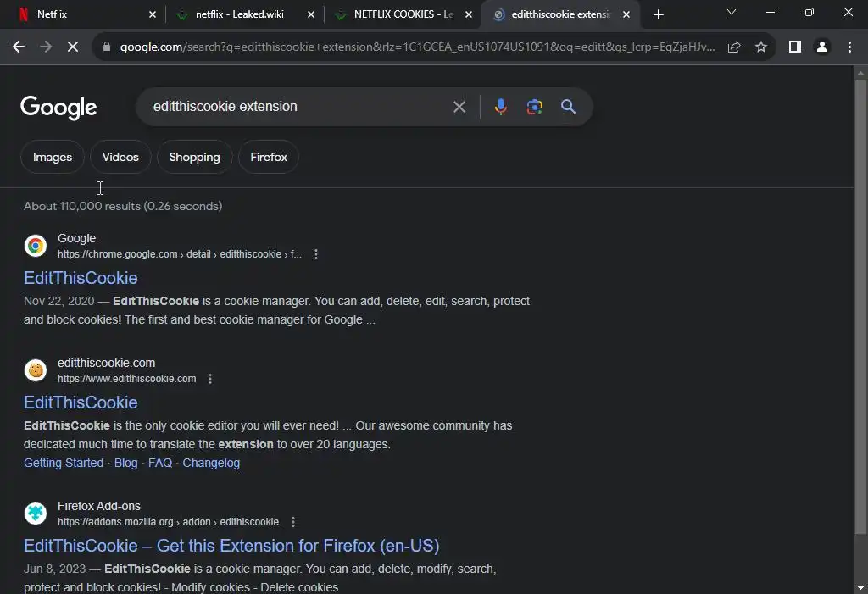The image size is (868, 594).
Task: Click the https://www.editthiscookie.com URL text
Action: [x=127, y=379]
